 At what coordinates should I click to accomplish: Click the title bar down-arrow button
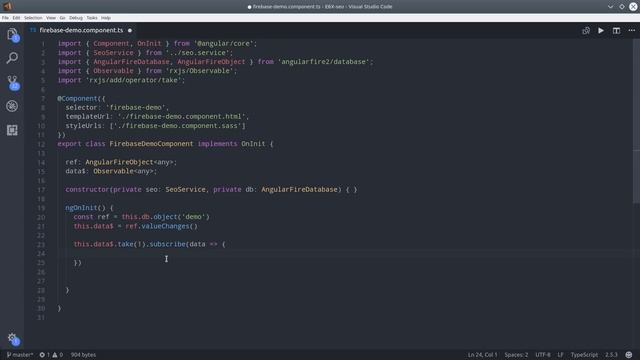(x=610, y=7)
